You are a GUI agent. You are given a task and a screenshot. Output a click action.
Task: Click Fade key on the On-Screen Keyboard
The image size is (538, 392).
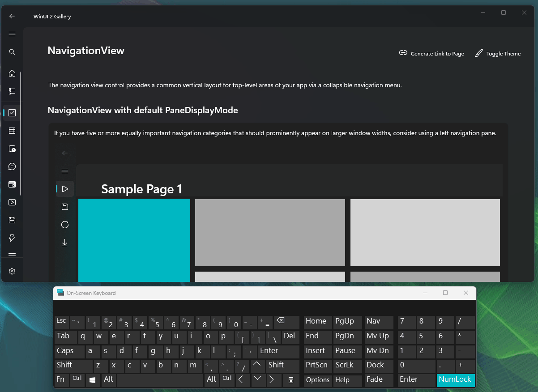[x=379, y=380]
